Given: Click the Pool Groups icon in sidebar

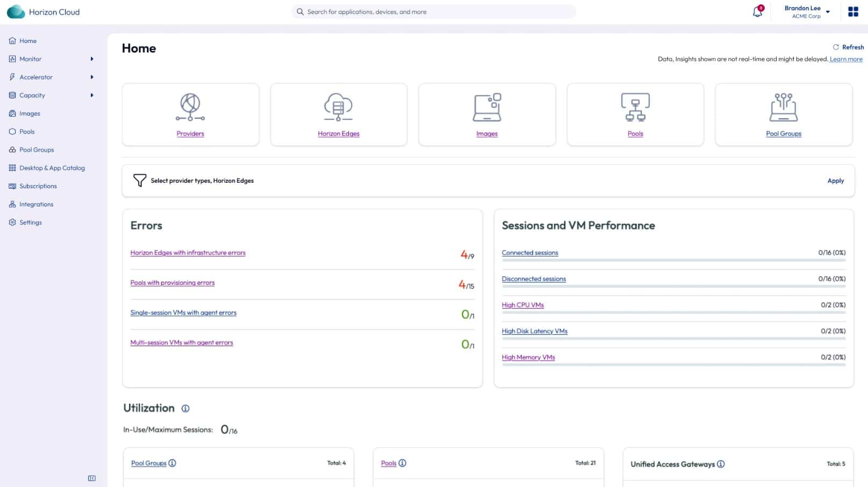Looking at the screenshot, I should 12,150.
